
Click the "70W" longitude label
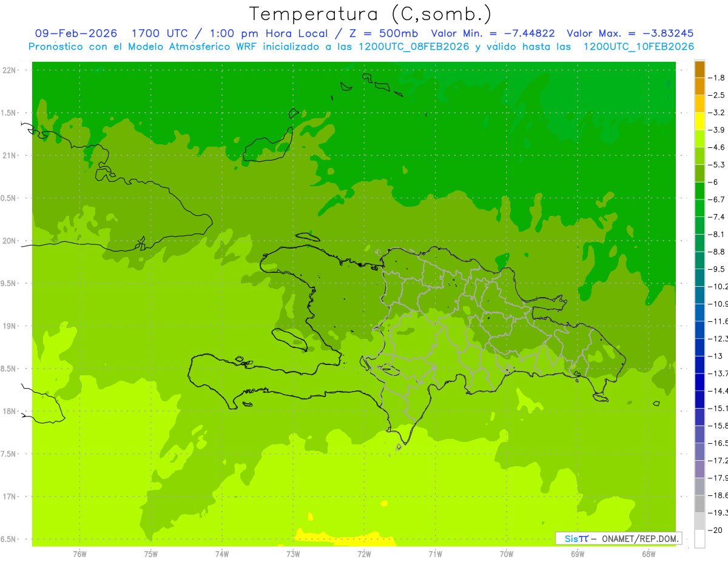coord(507,554)
